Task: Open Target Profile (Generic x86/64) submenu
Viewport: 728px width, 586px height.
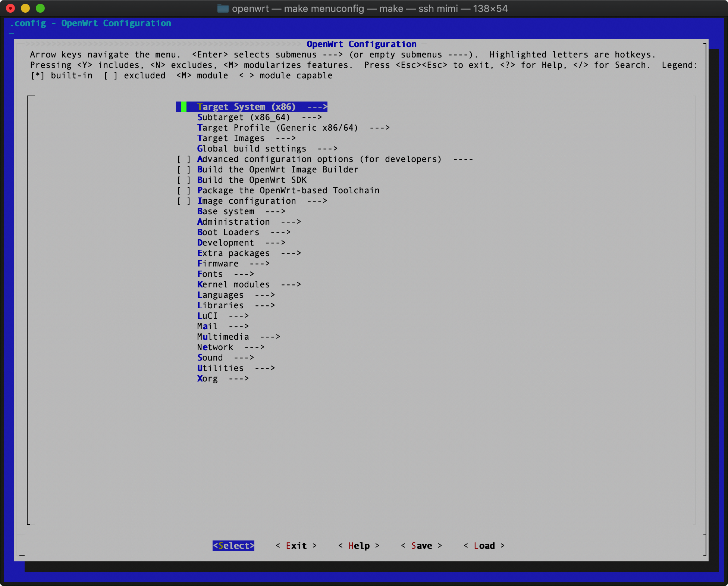Action: click(293, 128)
